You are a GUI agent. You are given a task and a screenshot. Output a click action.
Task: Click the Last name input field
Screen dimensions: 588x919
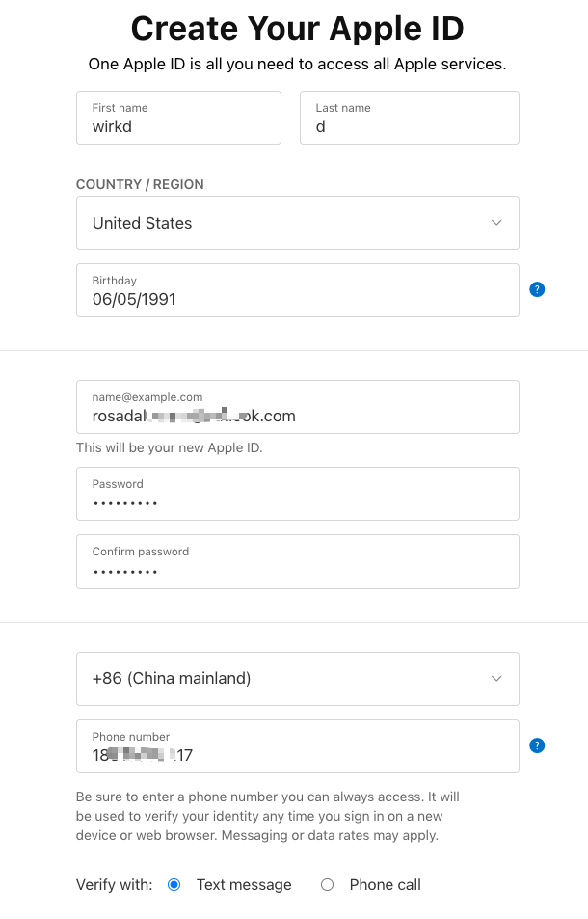pos(410,118)
